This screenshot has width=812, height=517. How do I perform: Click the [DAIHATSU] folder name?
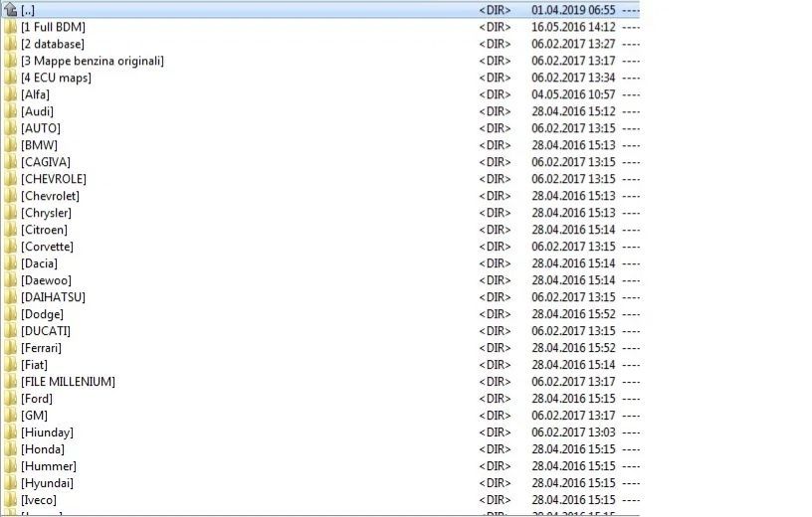click(53, 297)
